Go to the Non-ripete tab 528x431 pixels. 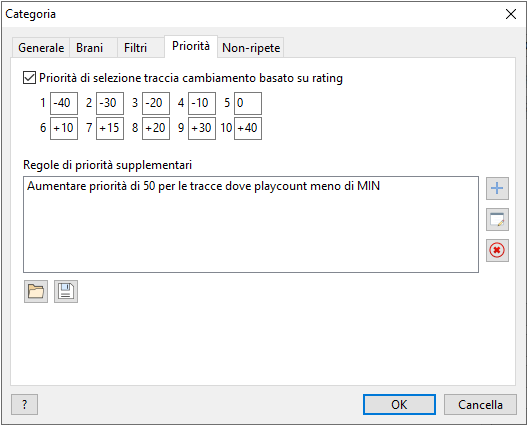(251, 48)
